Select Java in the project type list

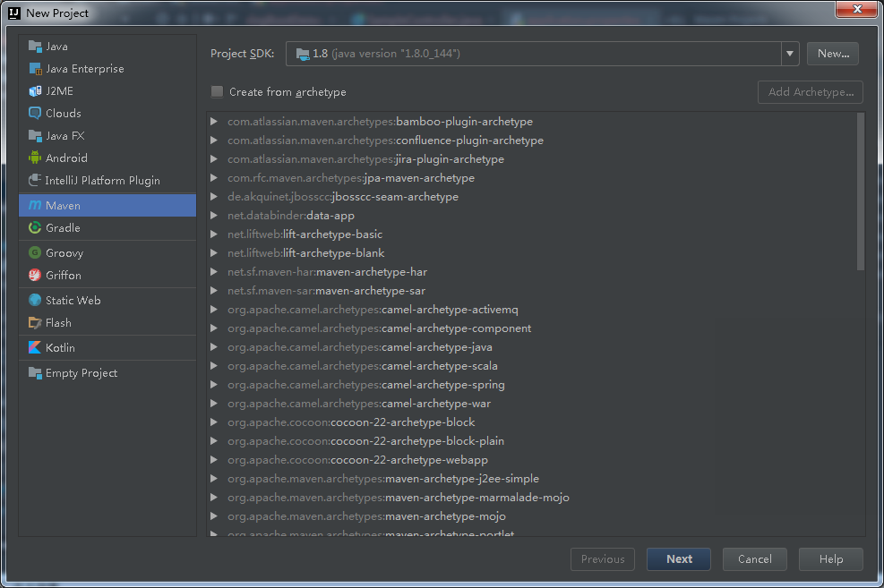pyautogui.click(x=107, y=47)
